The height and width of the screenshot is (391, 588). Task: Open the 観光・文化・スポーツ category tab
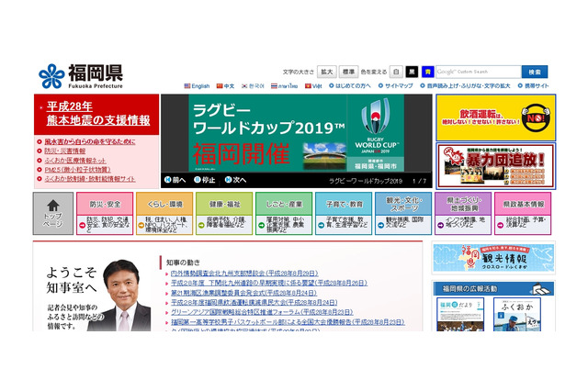click(x=403, y=214)
